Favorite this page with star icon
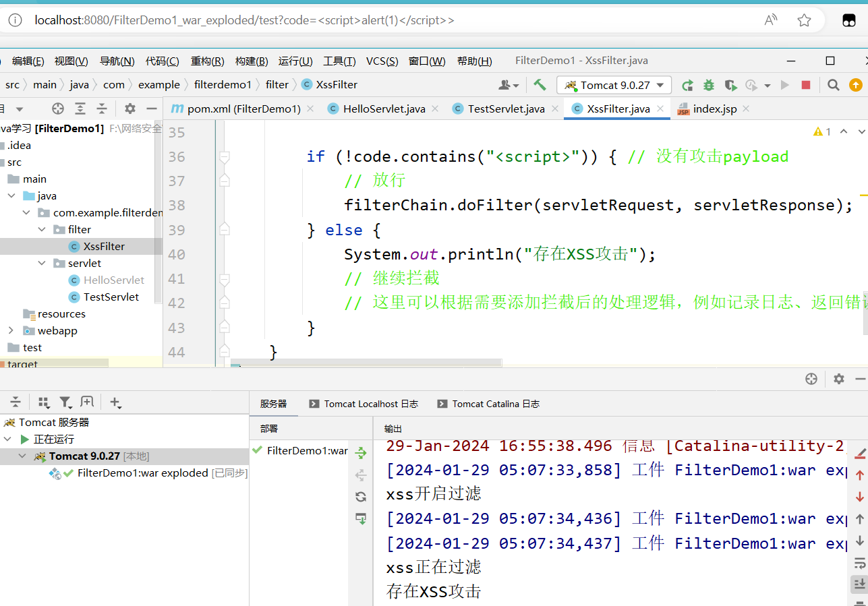This screenshot has height=606, width=868. [x=804, y=20]
